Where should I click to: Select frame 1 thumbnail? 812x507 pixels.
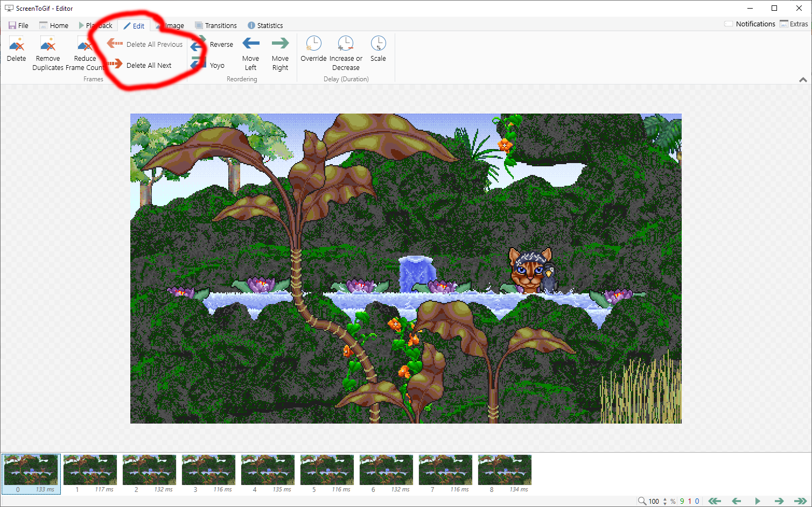pos(90,474)
